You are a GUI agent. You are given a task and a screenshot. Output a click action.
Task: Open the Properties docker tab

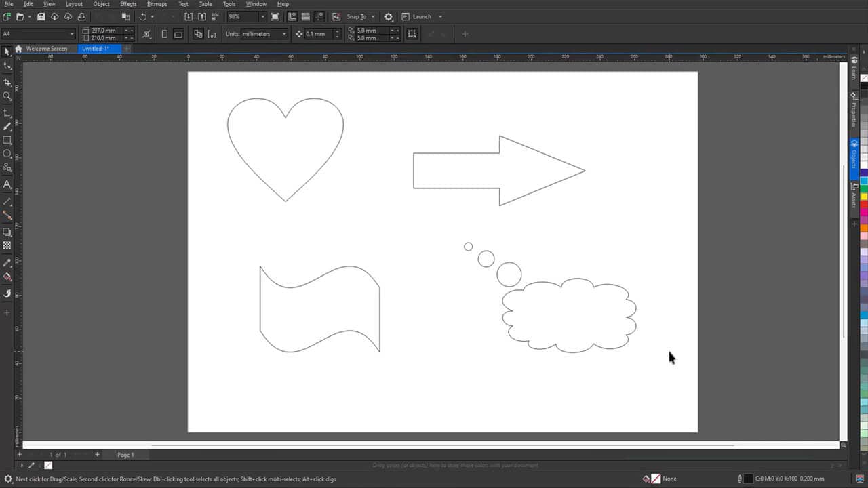point(854,110)
